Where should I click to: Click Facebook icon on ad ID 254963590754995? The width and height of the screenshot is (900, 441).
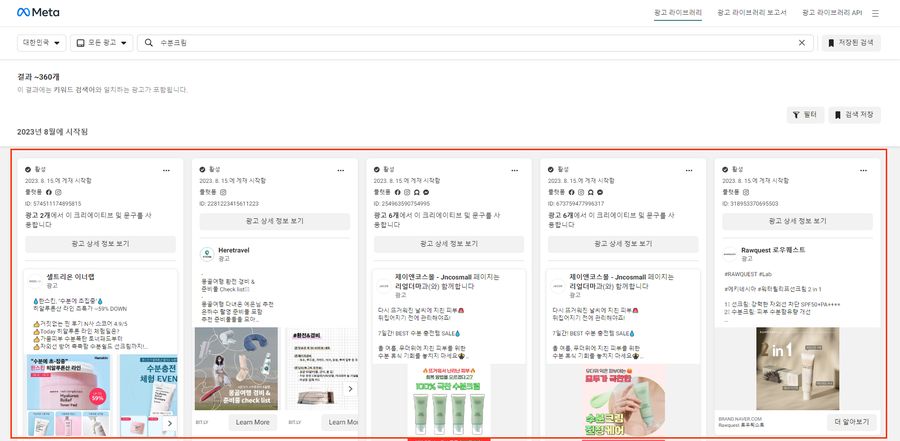pos(398,192)
